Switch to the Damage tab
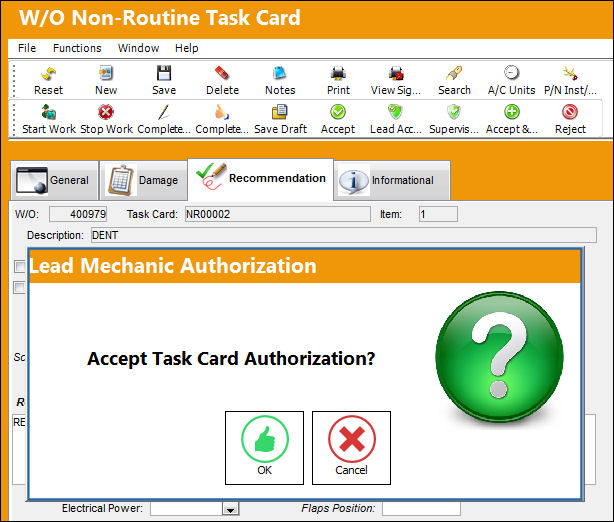614x522 pixels. (143, 180)
